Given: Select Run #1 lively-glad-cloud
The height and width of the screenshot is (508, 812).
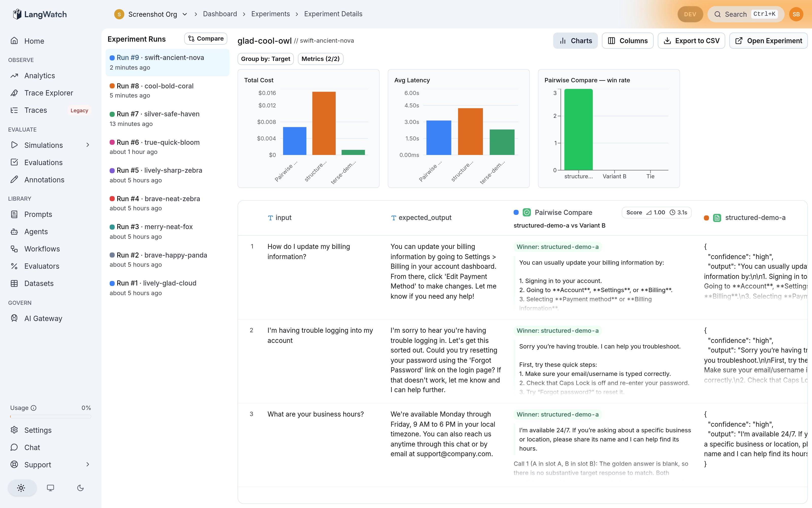Looking at the screenshot, I should click(x=167, y=288).
